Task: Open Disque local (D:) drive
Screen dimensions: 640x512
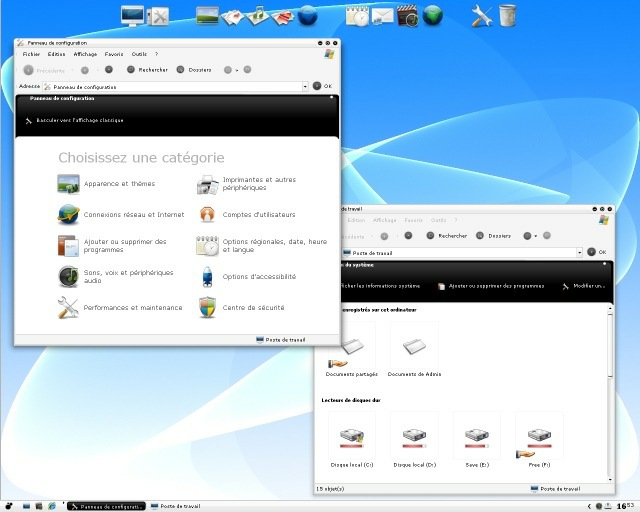Action: (414, 440)
